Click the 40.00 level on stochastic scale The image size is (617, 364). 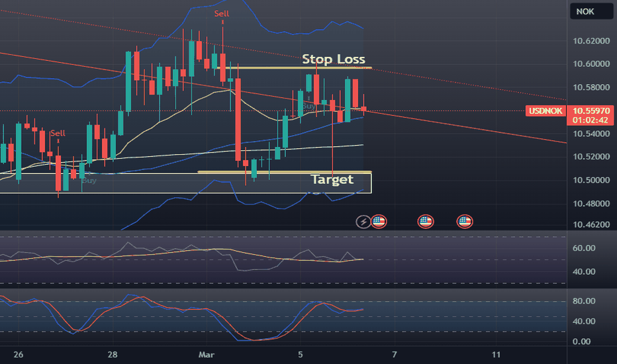pyautogui.click(x=584, y=321)
